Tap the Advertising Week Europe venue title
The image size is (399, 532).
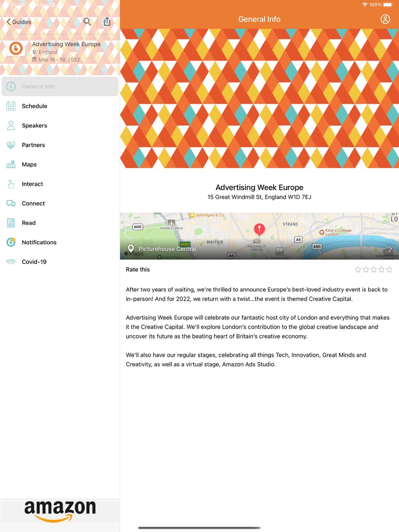(259, 187)
